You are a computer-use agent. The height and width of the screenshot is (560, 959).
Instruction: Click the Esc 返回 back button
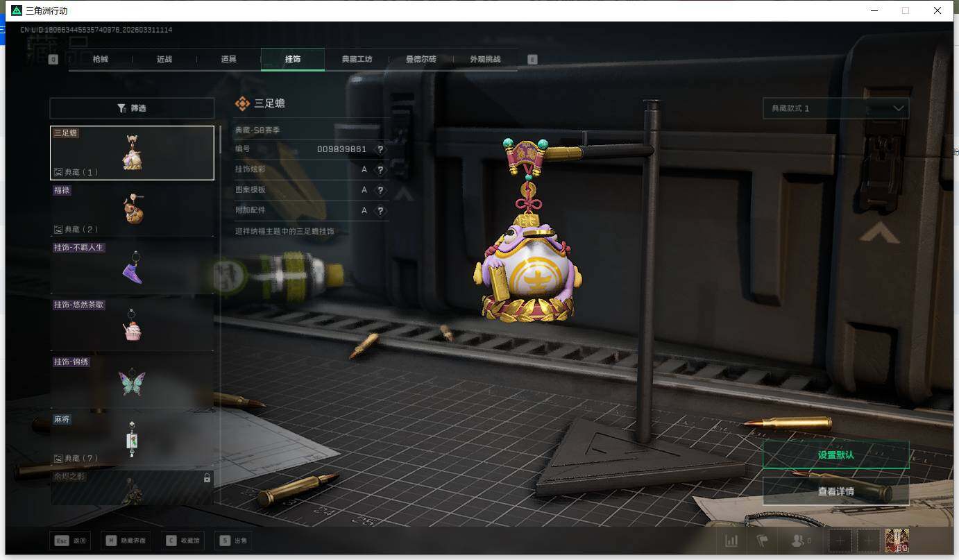click(x=71, y=541)
